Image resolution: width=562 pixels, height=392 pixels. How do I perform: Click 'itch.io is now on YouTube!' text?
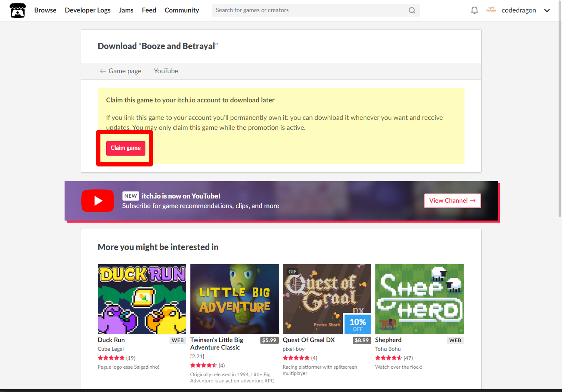tap(181, 196)
